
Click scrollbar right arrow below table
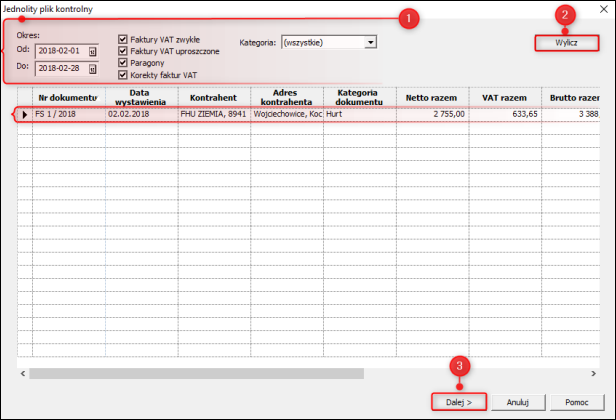click(x=593, y=373)
